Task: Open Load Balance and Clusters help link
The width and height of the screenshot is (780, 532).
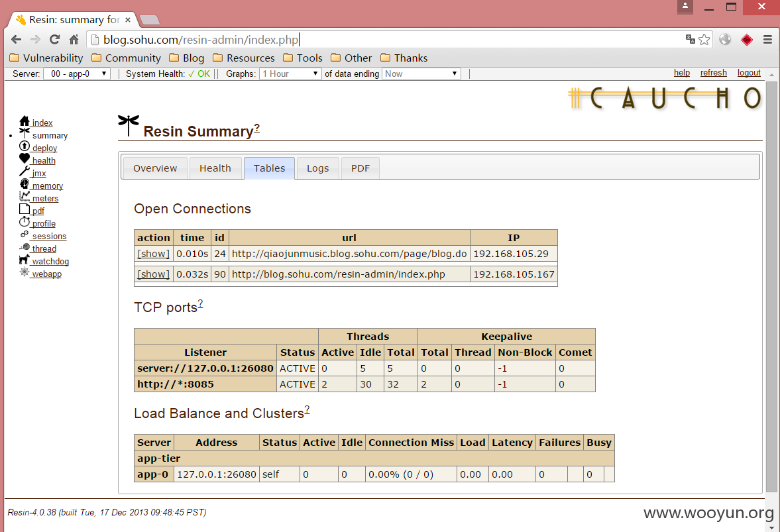Action: point(307,409)
